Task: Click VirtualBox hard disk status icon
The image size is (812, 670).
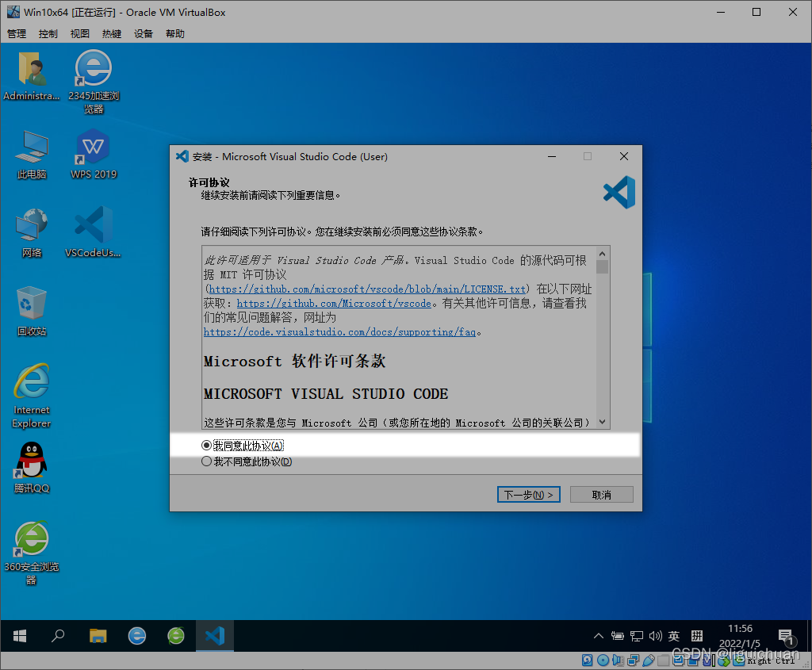Action: (x=588, y=660)
